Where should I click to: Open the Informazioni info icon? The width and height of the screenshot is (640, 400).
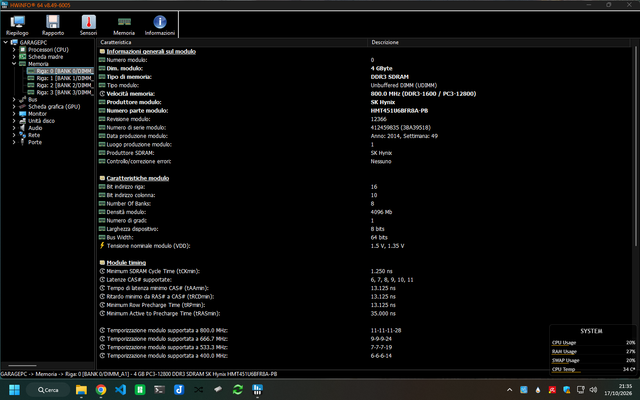click(160, 25)
